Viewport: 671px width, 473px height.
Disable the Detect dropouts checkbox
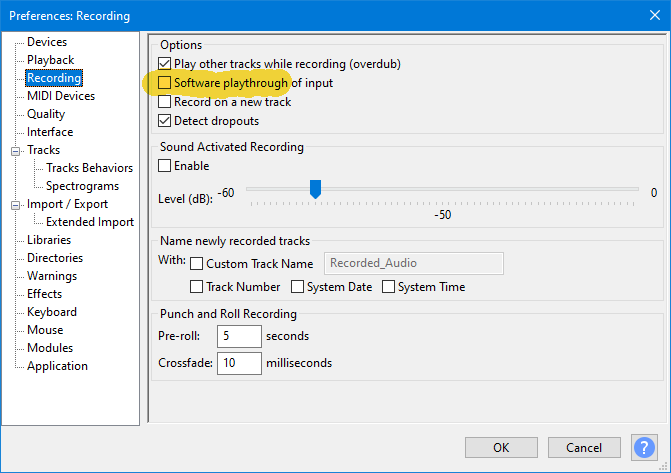tap(166, 121)
